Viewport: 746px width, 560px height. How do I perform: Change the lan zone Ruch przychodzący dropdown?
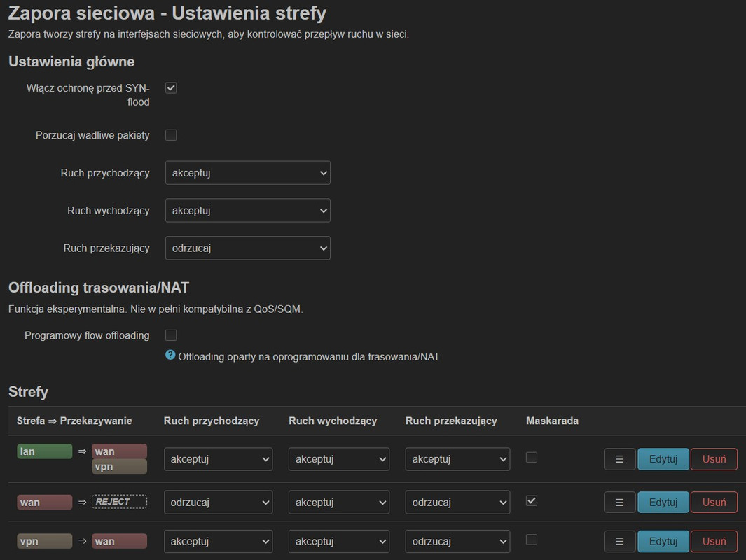click(x=219, y=459)
